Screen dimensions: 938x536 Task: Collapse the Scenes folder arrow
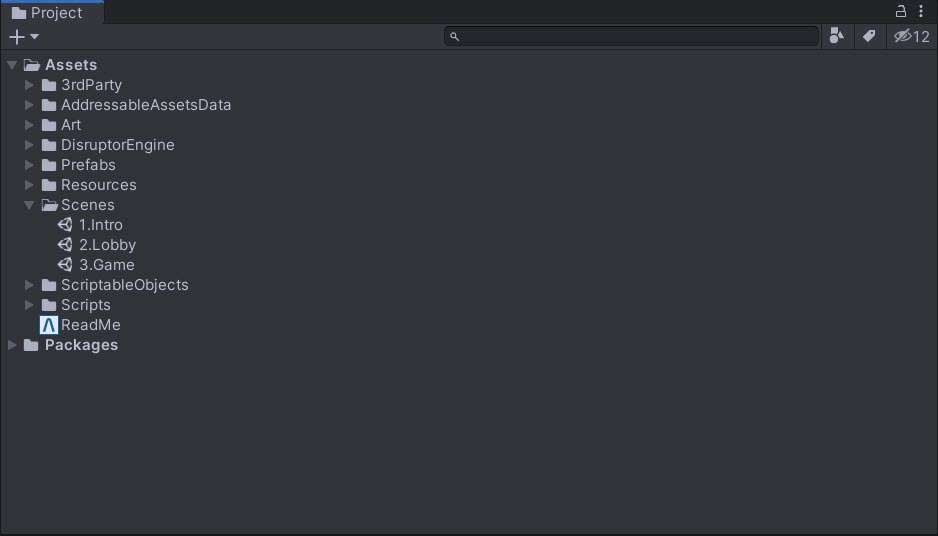pyautogui.click(x=30, y=205)
